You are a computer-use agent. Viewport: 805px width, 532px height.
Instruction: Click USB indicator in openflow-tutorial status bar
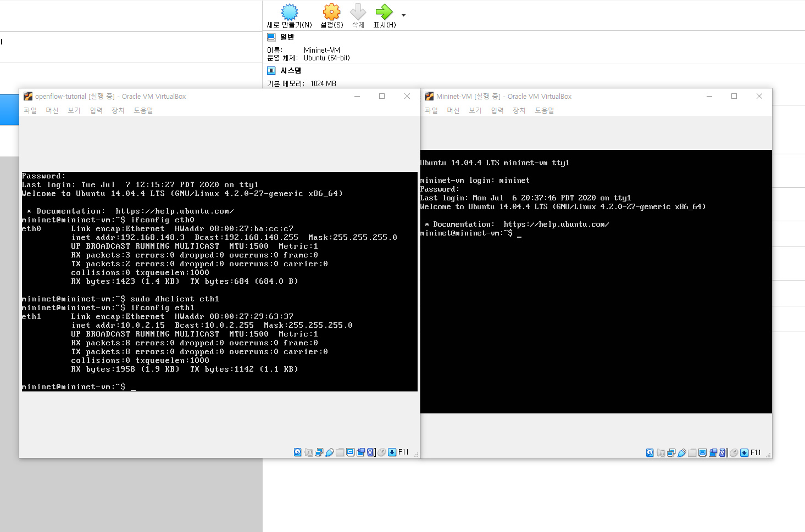click(330, 452)
